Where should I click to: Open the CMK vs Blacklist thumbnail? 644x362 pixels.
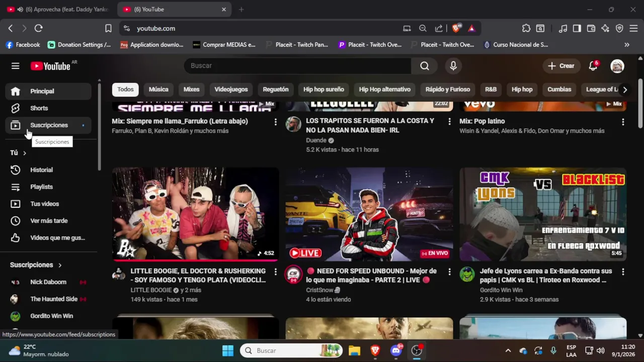click(543, 214)
